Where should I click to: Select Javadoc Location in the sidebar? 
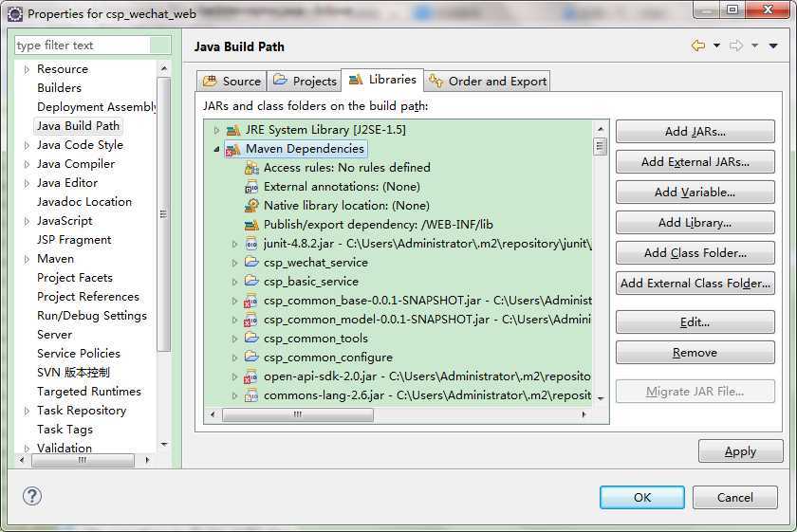(84, 202)
